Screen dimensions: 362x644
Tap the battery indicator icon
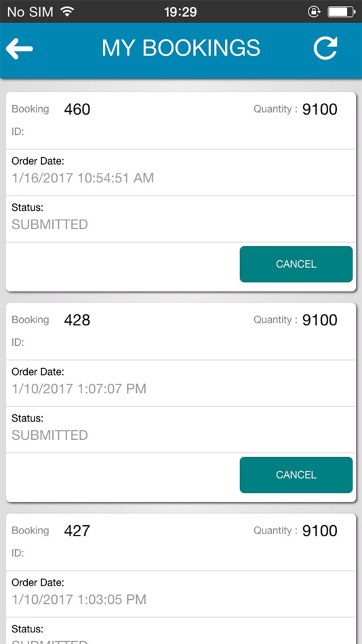pyautogui.click(x=340, y=12)
